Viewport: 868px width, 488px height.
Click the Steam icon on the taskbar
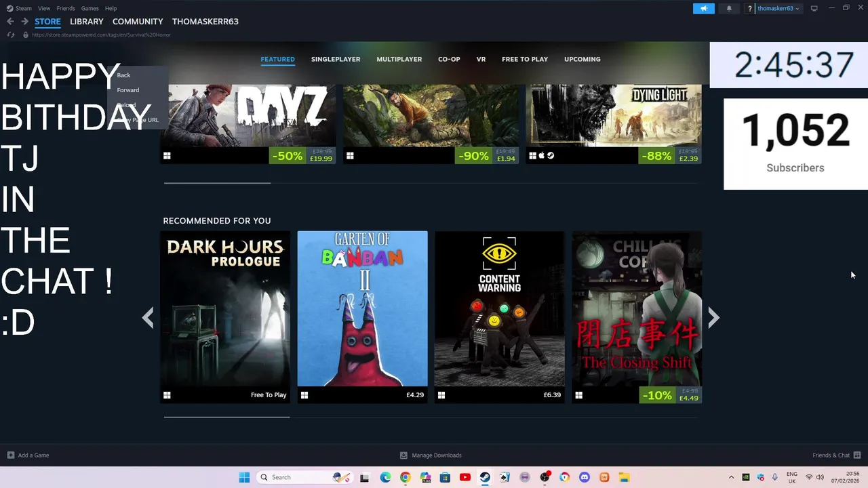485,477
